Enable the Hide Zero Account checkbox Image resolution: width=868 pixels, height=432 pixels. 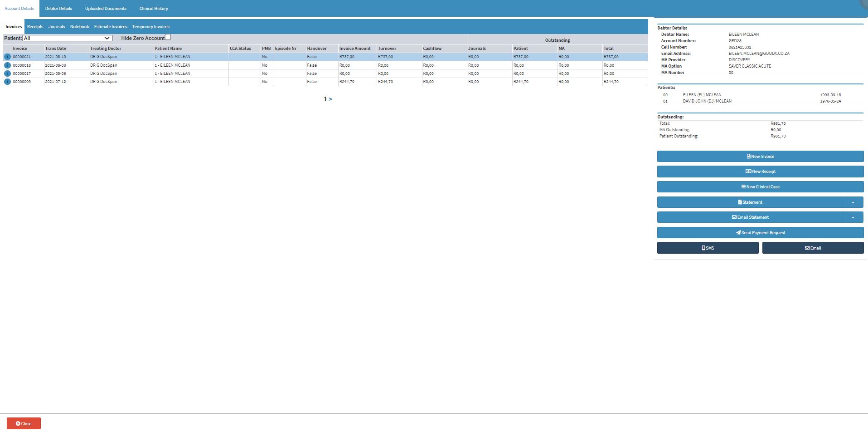168,37
